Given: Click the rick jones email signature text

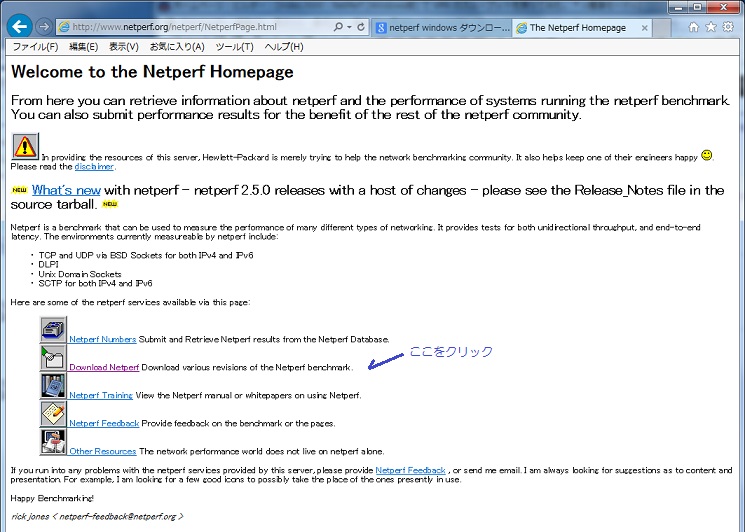Looking at the screenshot, I should (97, 516).
